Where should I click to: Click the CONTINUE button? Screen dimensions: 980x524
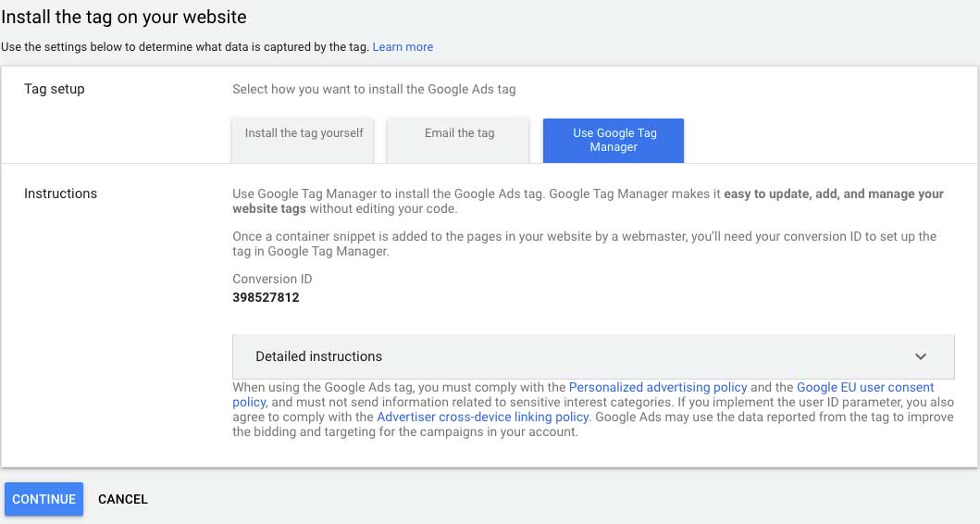(43, 499)
